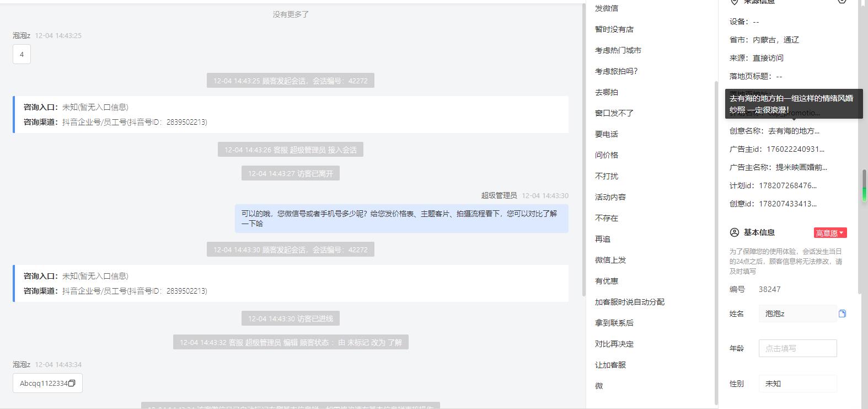Click the 没有更多了 notice at top
This screenshot has width=868, height=409.
click(291, 14)
